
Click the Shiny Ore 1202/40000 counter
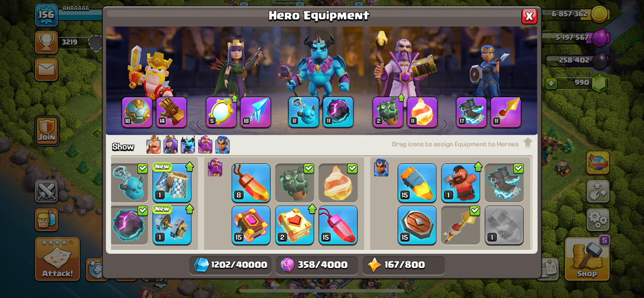pos(230,265)
